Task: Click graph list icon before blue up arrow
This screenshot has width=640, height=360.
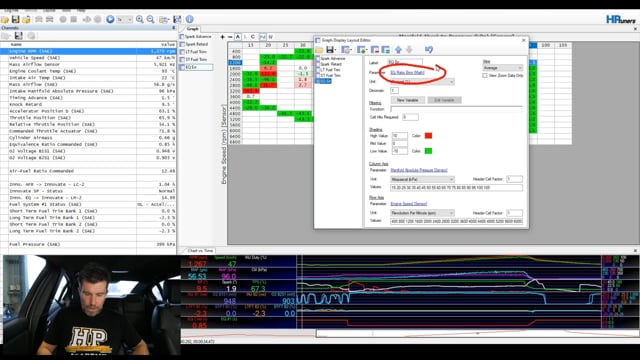Action: point(385,50)
